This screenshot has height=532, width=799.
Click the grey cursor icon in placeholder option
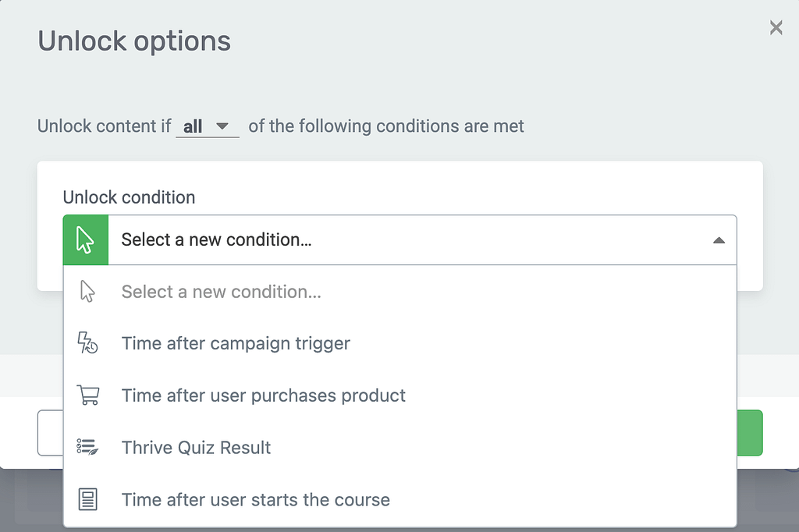[87, 292]
